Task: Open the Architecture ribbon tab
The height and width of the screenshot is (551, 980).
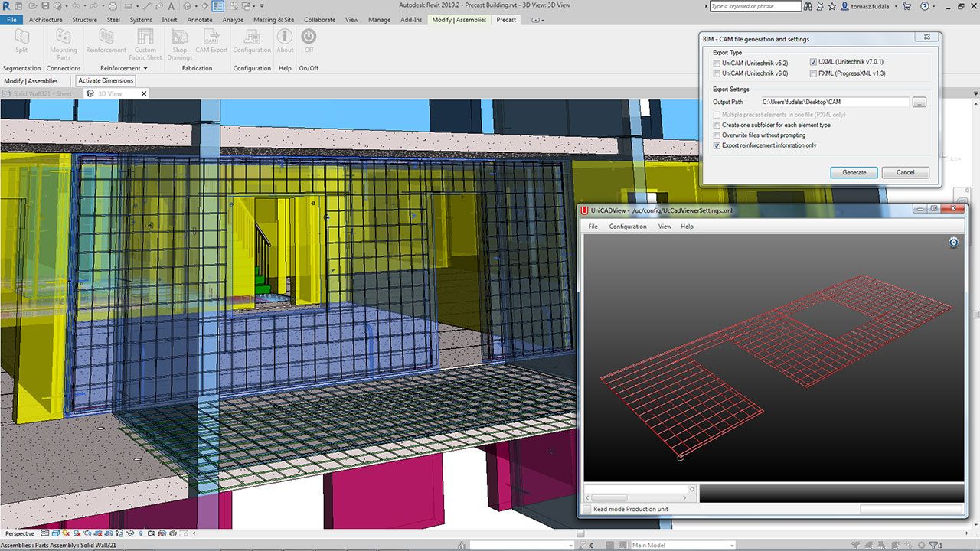Action: pos(46,20)
